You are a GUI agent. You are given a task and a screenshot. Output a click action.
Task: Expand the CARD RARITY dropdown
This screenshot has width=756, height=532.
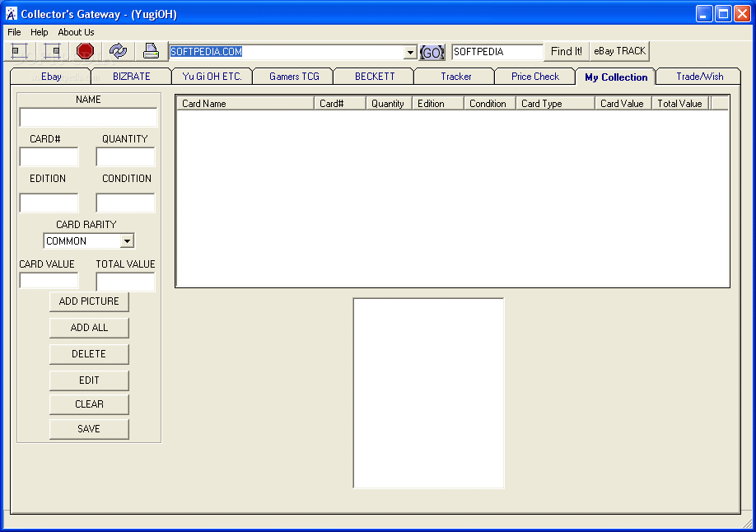[x=127, y=240]
